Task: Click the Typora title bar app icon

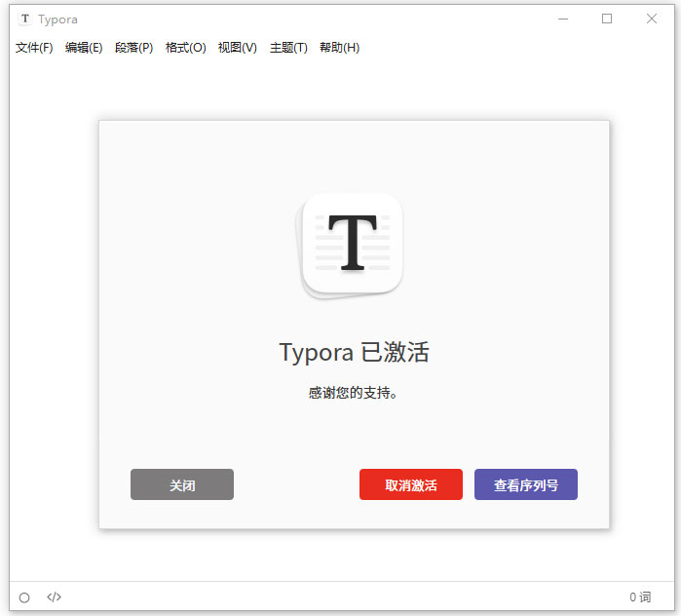Action: (25, 19)
